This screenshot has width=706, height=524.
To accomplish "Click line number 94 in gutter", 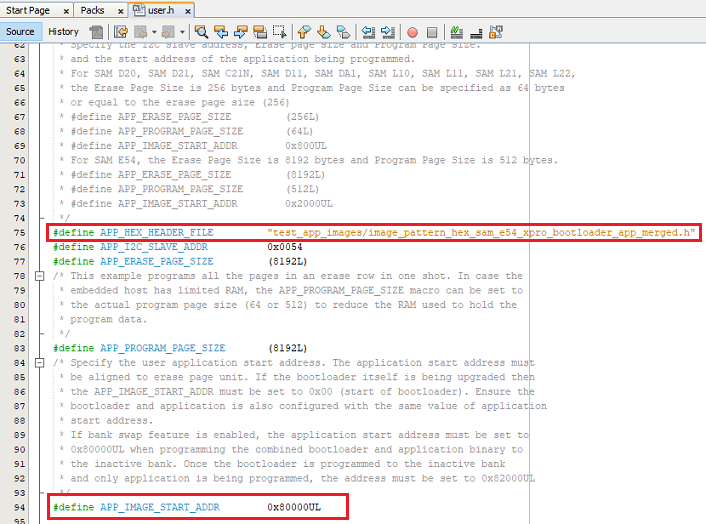I will (19, 507).
